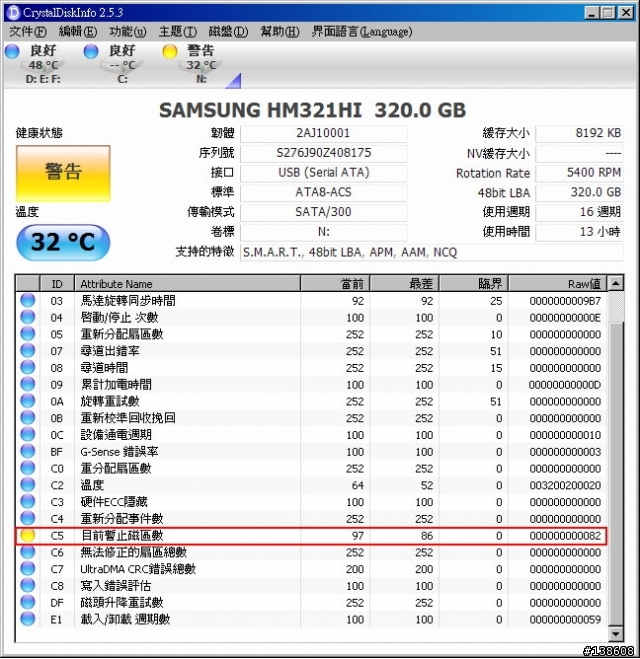Click the status orb for attribute E1
Screen dimensions: 640x659
(x=28, y=619)
